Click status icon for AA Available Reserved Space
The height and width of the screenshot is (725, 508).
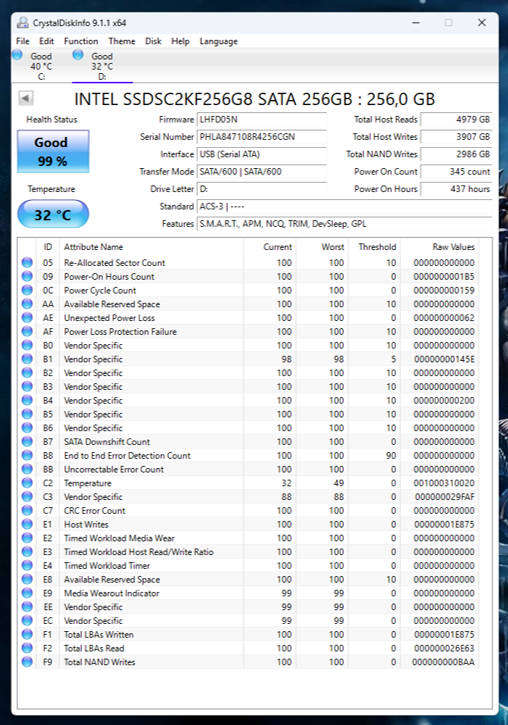click(x=27, y=304)
